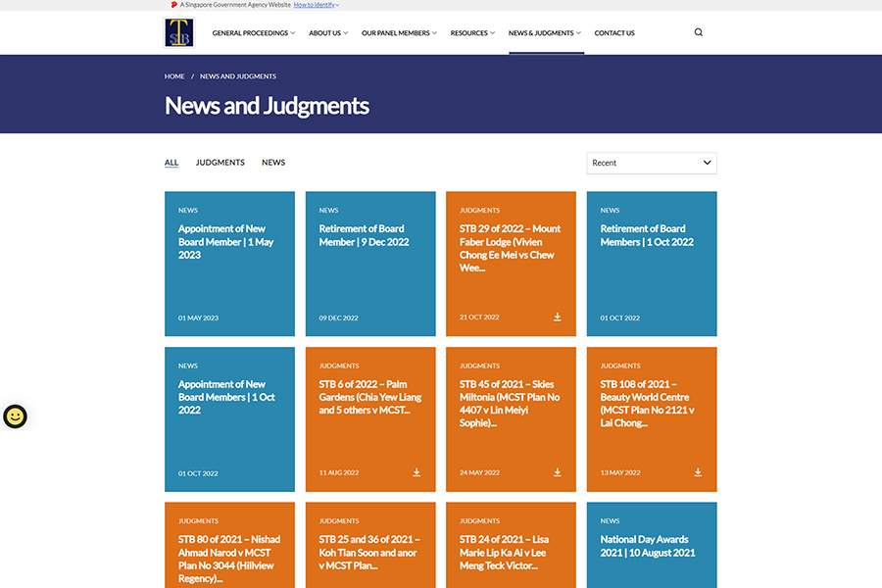The image size is (882, 588).
Task: Click the 24 MAY 2022 date text
Action: coord(479,472)
